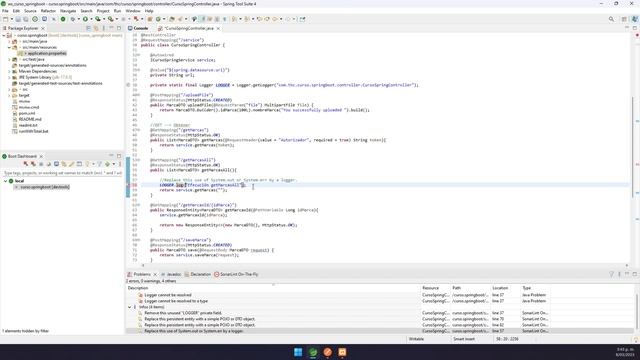Switch to the Declaration tab
Screen dimensions: 640x360
pos(198,274)
